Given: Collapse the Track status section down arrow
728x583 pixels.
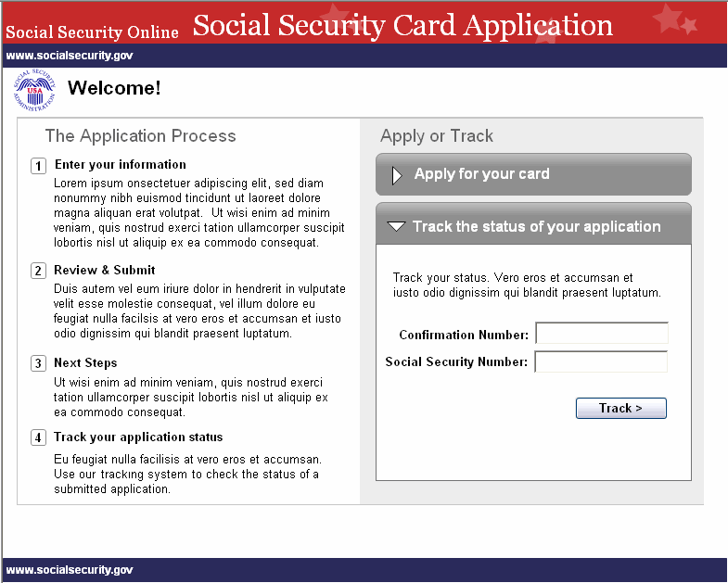Looking at the screenshot, I should pos(396,226).
